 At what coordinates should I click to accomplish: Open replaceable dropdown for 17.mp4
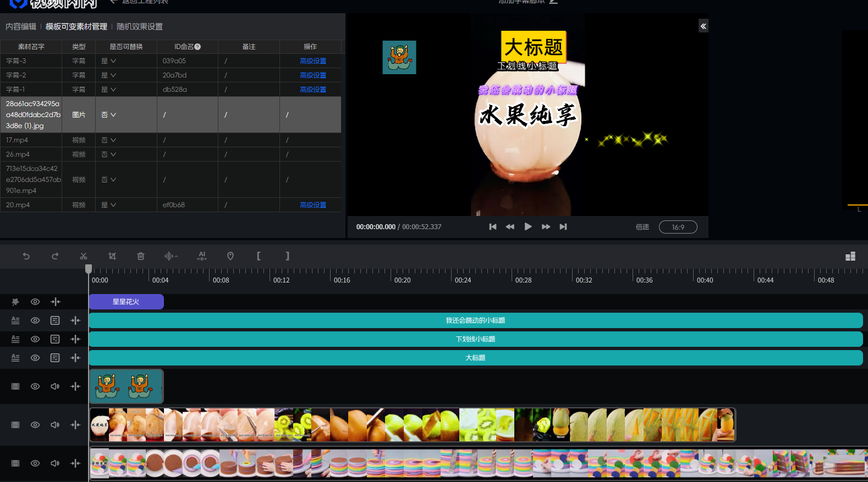point(109,140)
